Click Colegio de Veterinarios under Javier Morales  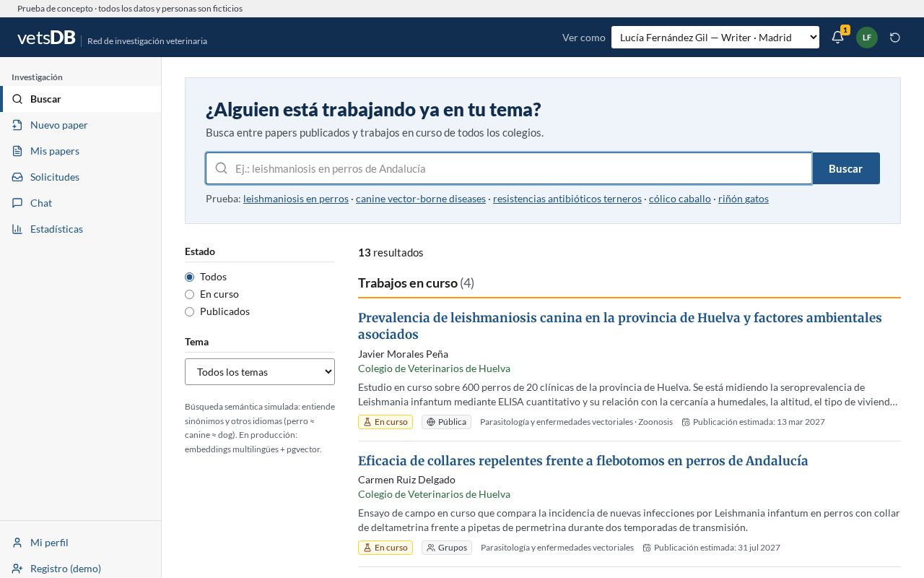[434, 368]
